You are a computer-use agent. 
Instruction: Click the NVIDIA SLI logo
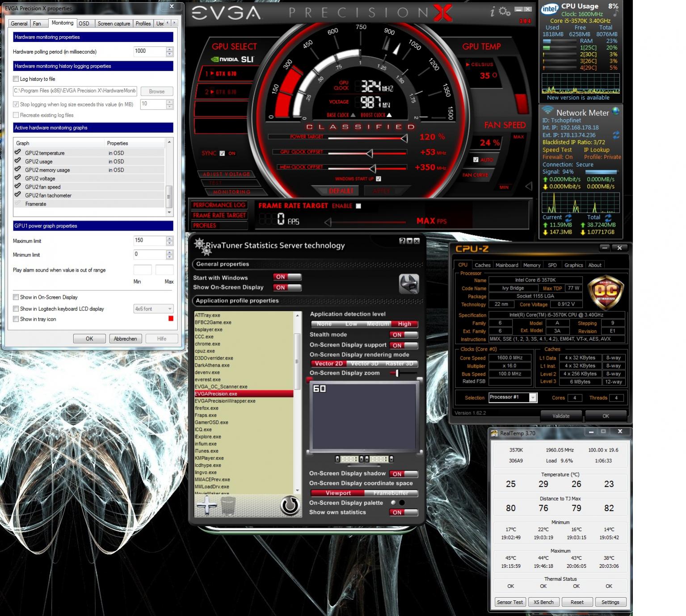[232, 59]
